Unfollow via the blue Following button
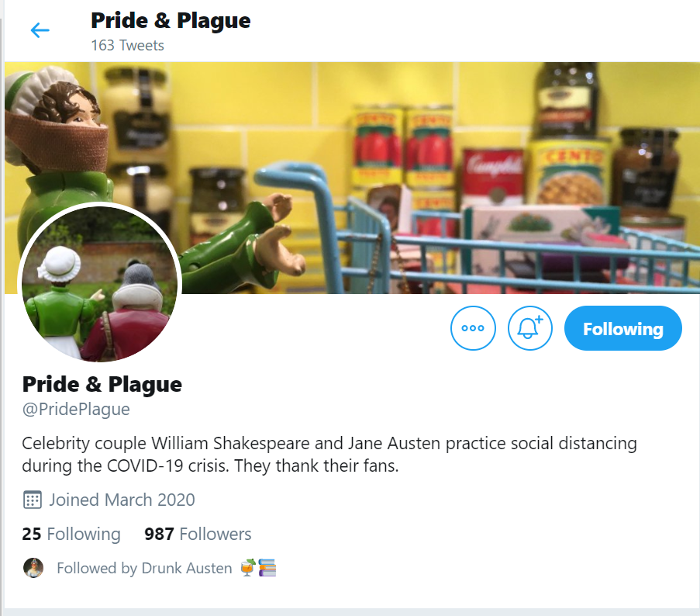Viewport: 700px width, 616px height. click(x=622, y=328)
